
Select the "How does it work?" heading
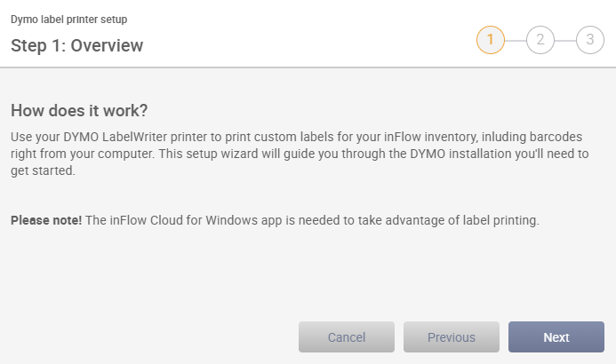click(x=79, y=111)
